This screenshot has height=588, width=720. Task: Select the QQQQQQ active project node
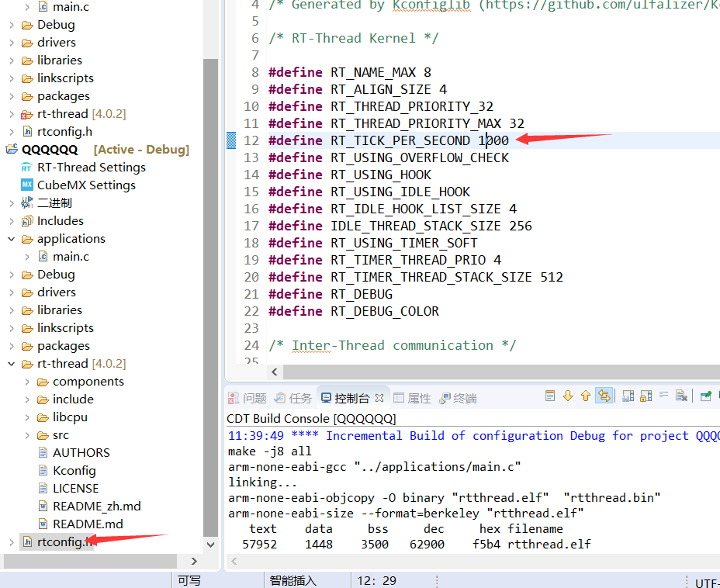coord(50,150)
